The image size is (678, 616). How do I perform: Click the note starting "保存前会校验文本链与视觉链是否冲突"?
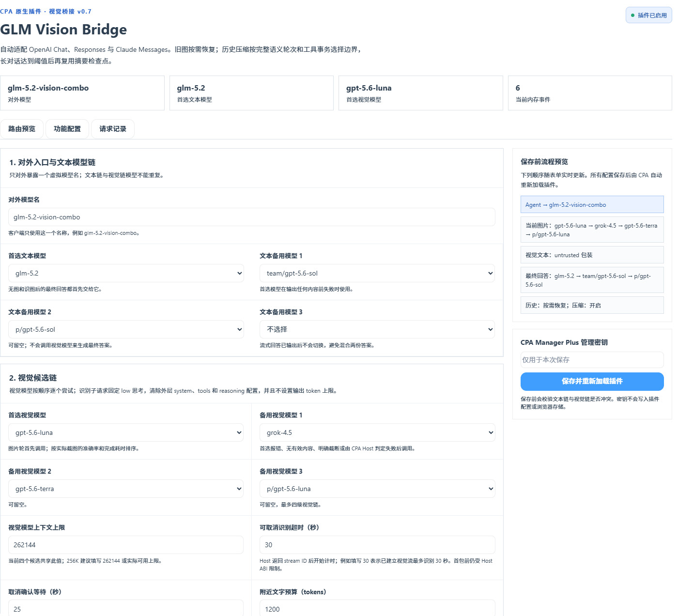click(x=590, y=403)
